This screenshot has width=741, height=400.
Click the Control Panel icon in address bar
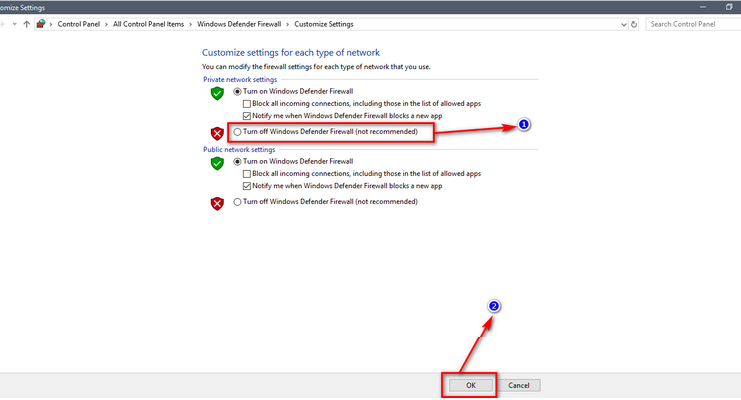click(41, 24)
